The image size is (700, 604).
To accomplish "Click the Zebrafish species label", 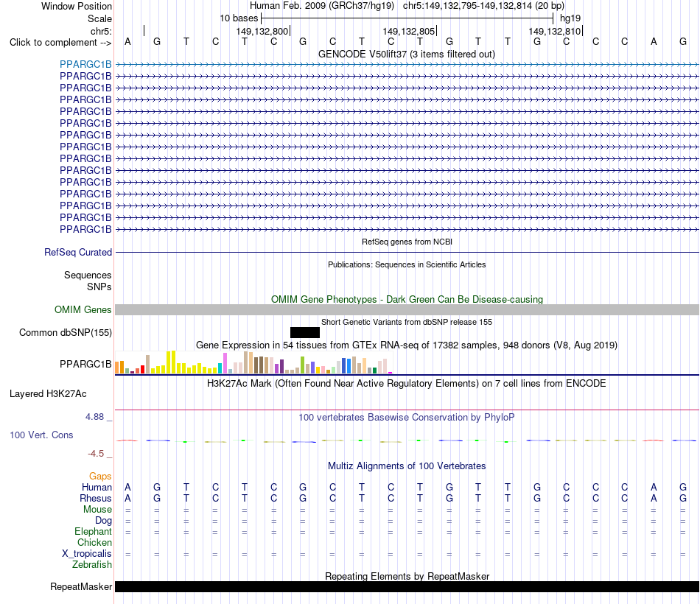I will (92, 565).
